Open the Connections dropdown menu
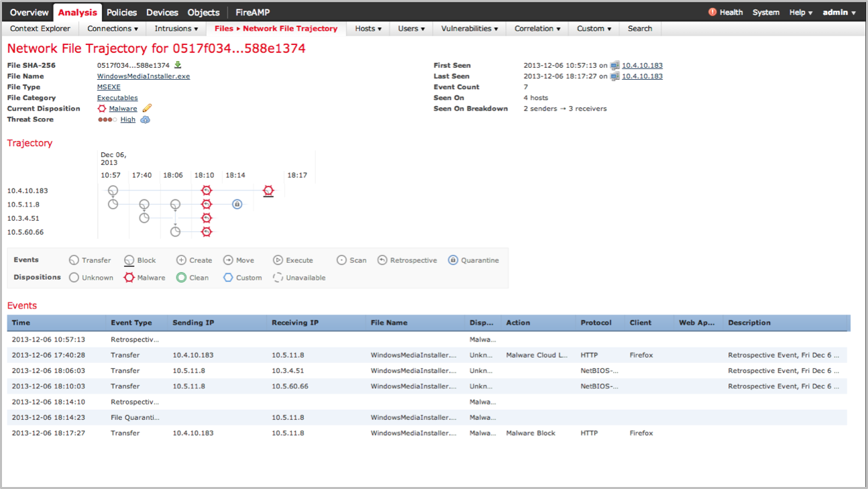This screenshot has height=489, width=868. (113, 28)
